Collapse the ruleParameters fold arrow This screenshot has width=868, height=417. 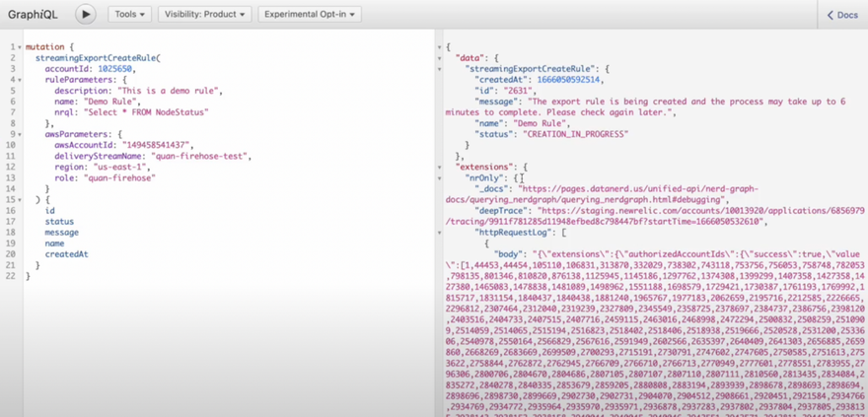point(20,80)
